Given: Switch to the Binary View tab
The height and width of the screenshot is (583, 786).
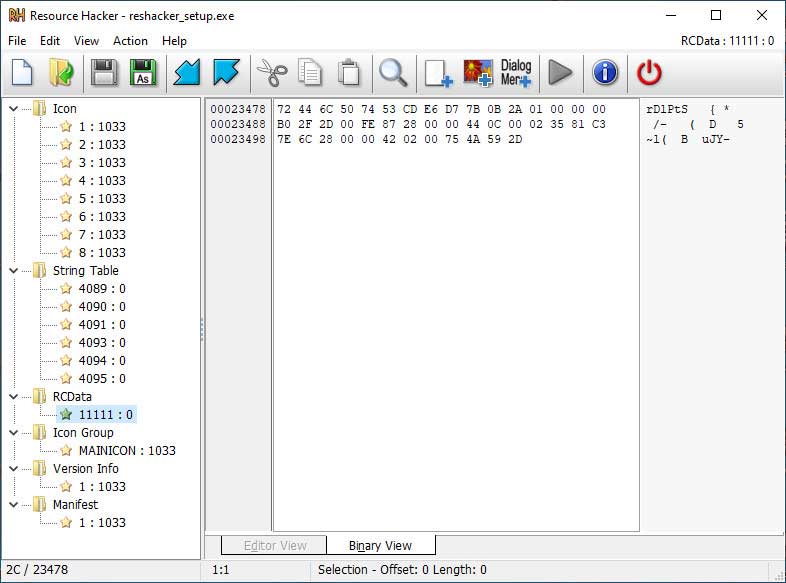Looking at the screenshot, I should (380, 545).
